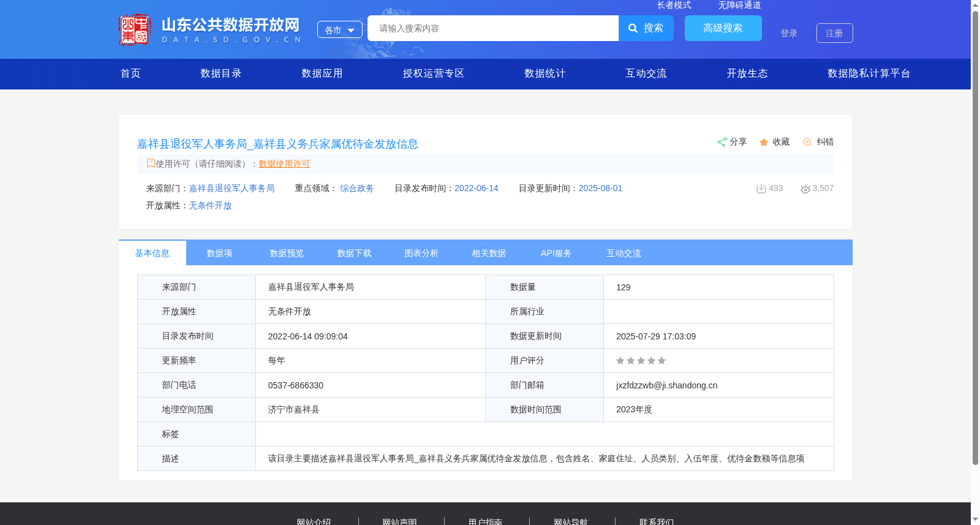Open 数据统计 navigation item
980x525 pixels.
pos(545,74)
